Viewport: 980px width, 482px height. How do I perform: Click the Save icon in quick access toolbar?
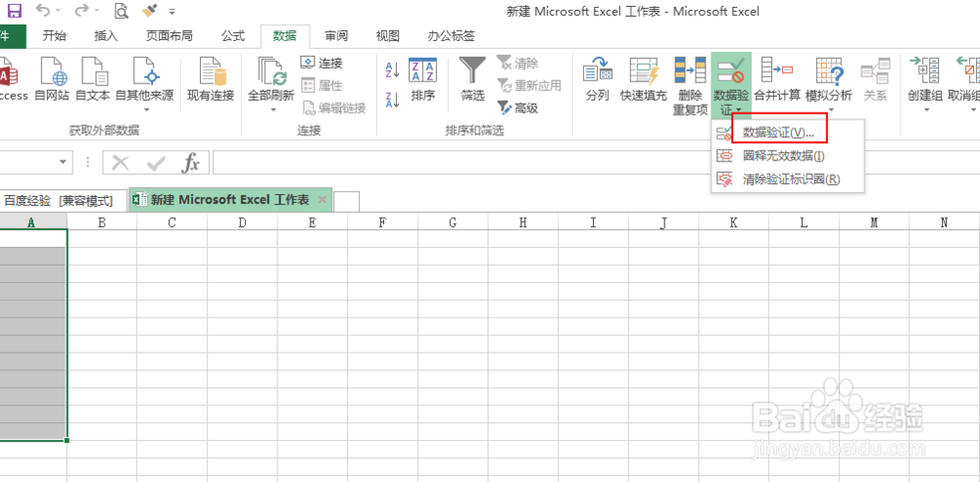point(14,11)
